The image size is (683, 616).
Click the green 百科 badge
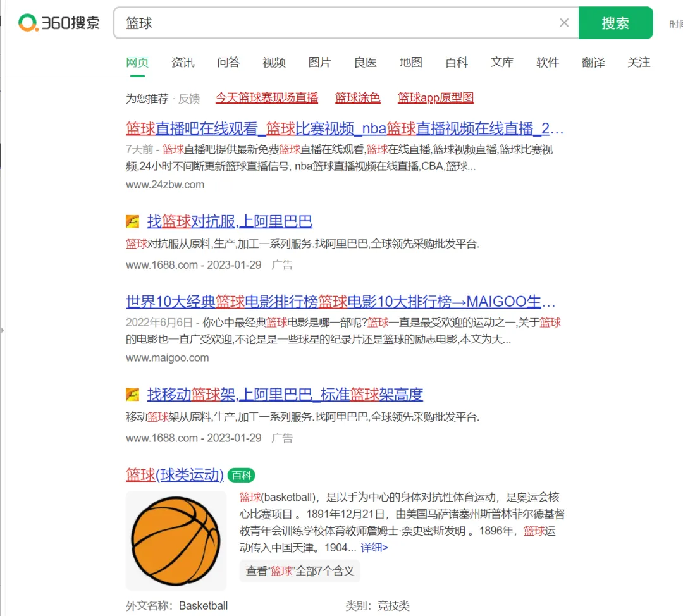click(242, 476)
